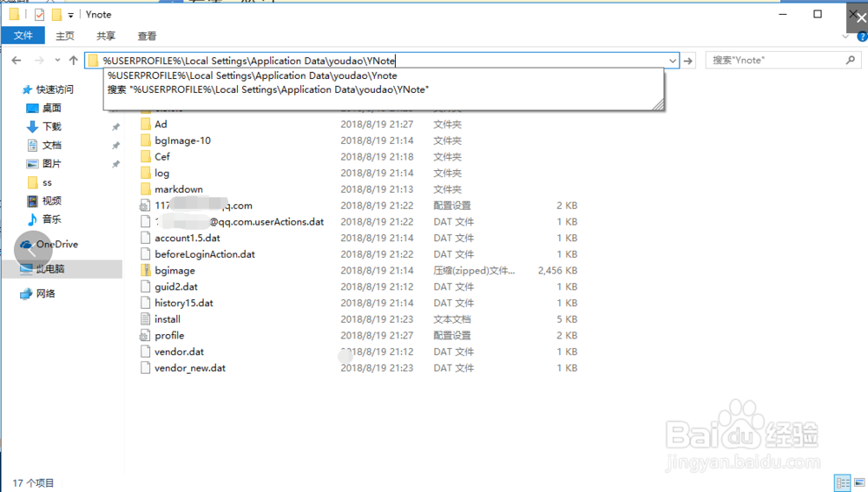This screenshot has height=492, width=868.
Task: Open 桌面 in the sidebar
Action: click(x=43, y=108)
